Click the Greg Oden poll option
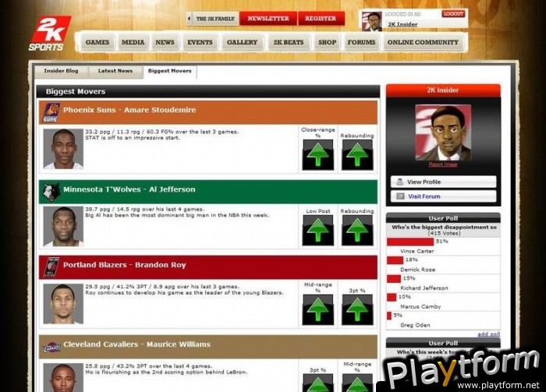Viewport: 546px width, 392px height. (x=415, y=325)
